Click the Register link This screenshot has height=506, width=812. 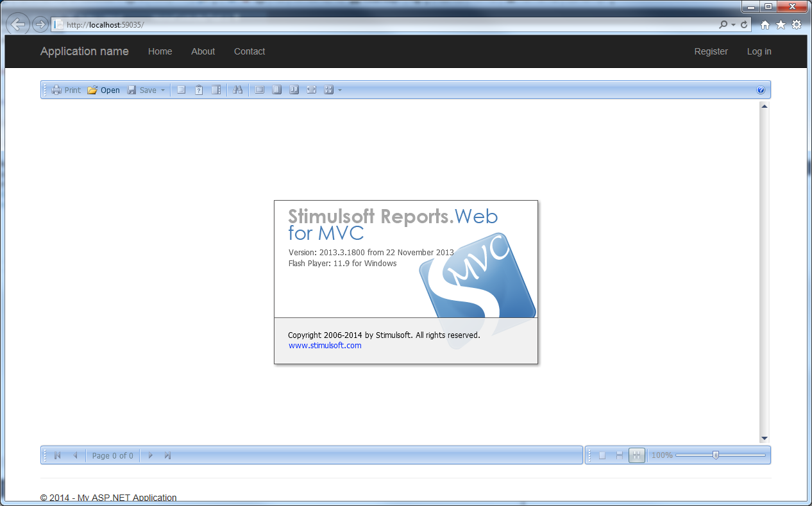[x=711, y=51]
